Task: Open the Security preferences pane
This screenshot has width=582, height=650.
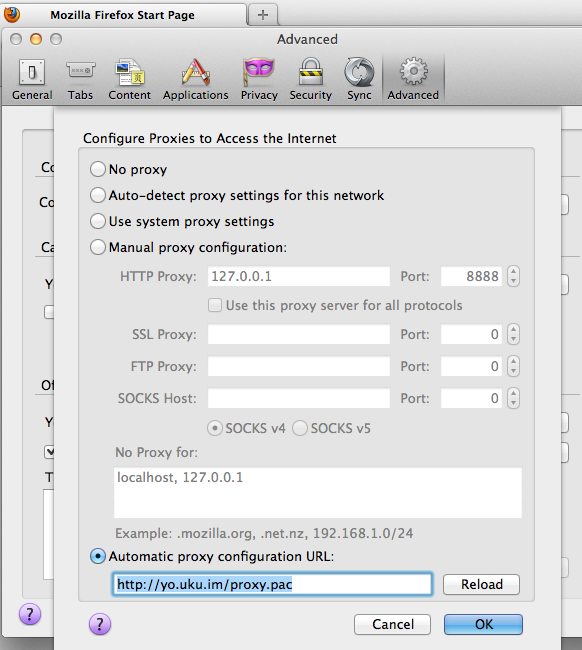Action: (x=310, y=80)
